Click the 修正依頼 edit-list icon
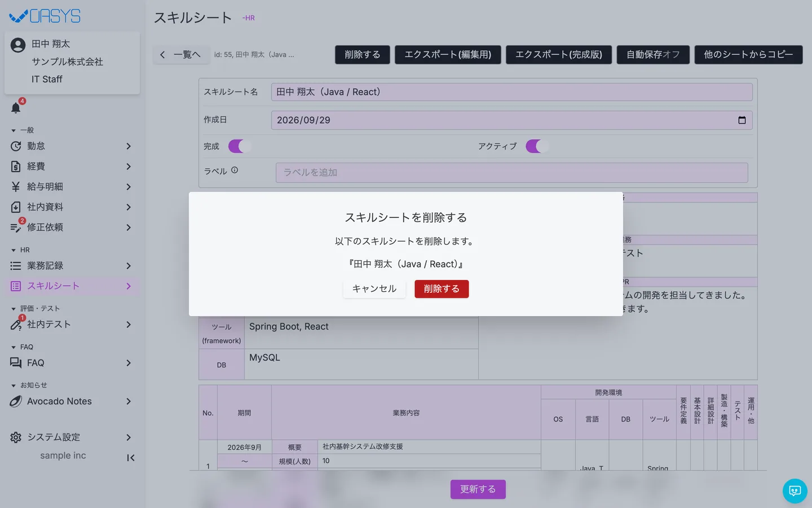812x508 pixels. click(x=16, y=227)
